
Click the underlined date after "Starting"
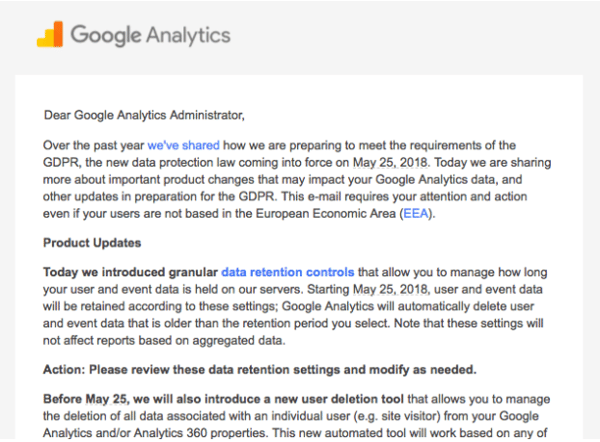390,289
